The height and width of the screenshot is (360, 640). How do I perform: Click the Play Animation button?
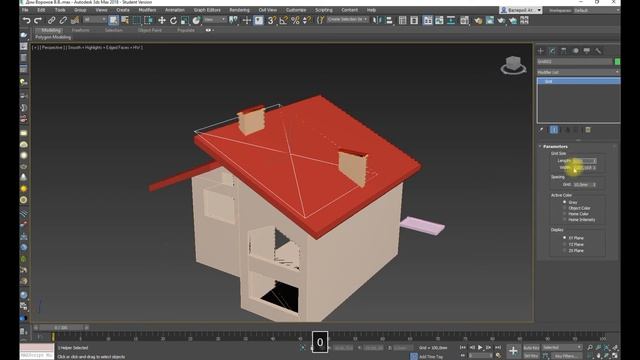tap(480, 347)
